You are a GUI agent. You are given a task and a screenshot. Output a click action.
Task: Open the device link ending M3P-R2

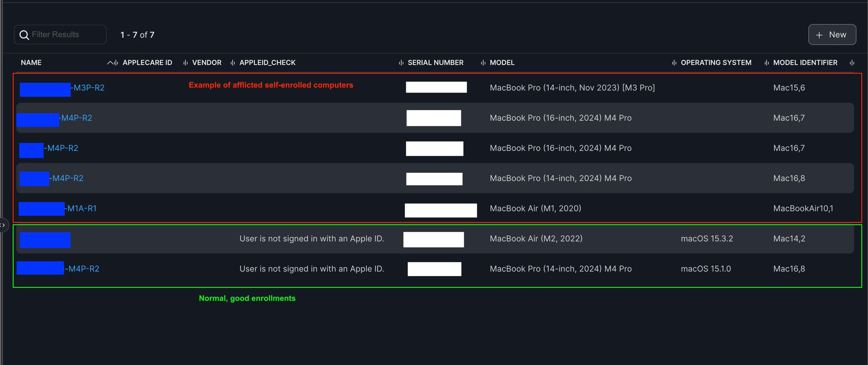tap(89, 88)
